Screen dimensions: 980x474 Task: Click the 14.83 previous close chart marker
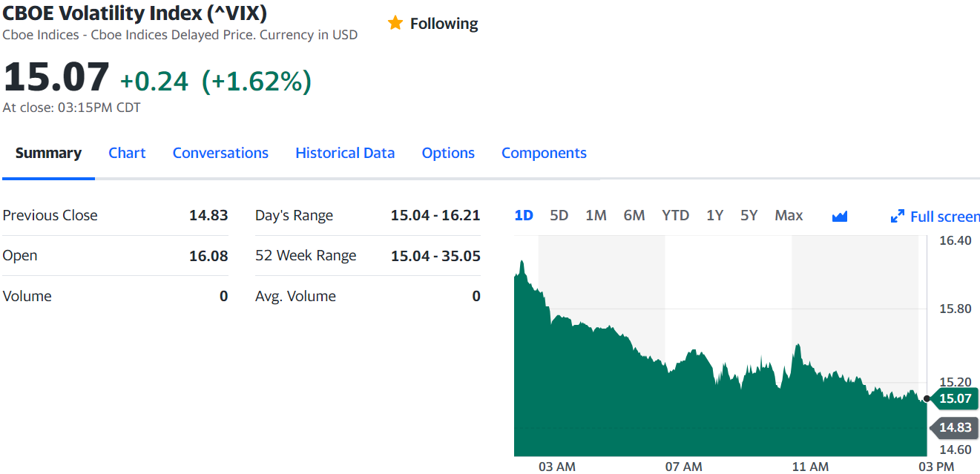tap(954, 427)
